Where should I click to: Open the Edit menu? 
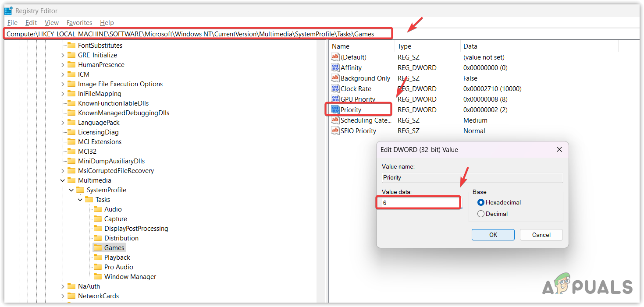31,22
